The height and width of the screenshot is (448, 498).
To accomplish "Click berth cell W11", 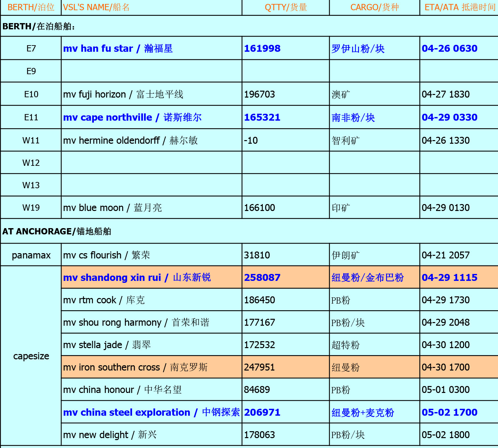I will point(31,140).
